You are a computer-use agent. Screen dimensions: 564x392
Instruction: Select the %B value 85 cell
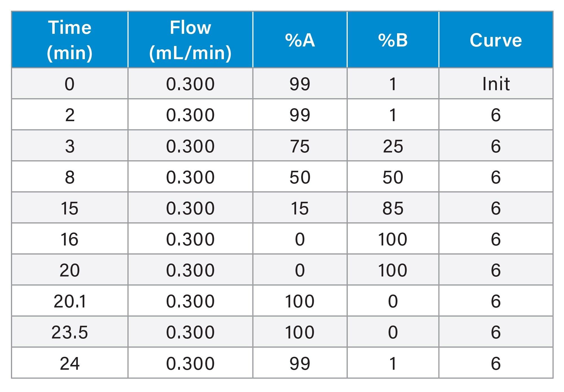[x=393, y=208]
